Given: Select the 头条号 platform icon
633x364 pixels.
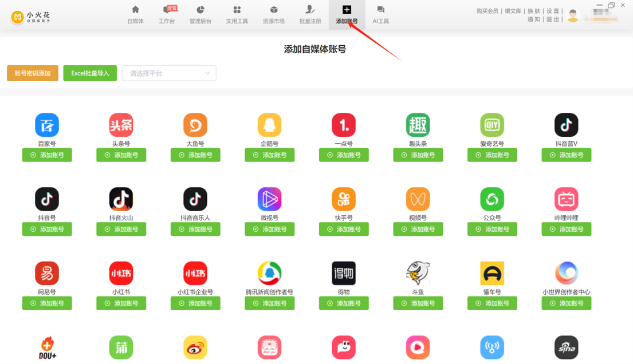Looking at the screenshot, I should click(121, 125).
